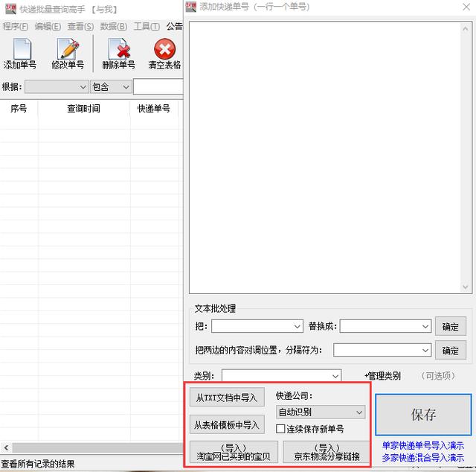Expand the 替换成 replace-with dropdown
The height and width of the screenshot is (472, 476).
pyautogui.click(x=425, y=326)
